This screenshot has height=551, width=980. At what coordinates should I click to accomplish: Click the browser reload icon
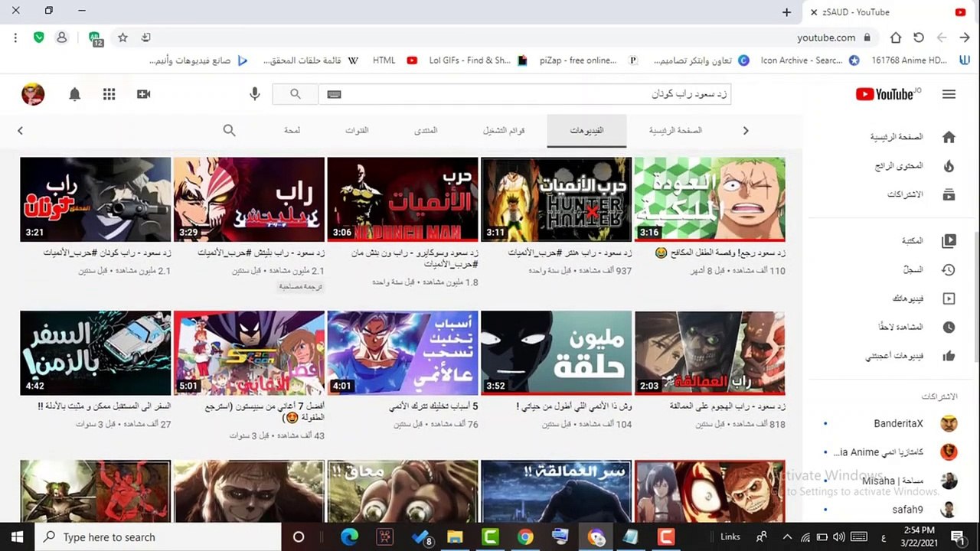point(919,37)
